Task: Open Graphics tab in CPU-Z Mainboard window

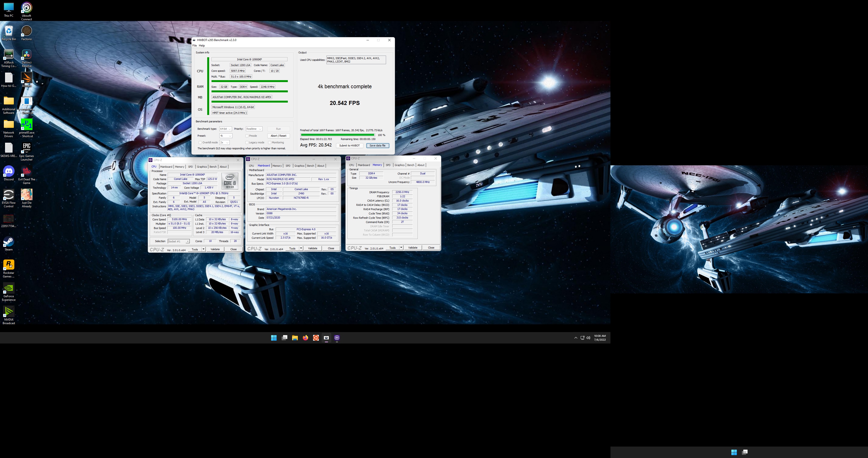Action: click(299, 166)
